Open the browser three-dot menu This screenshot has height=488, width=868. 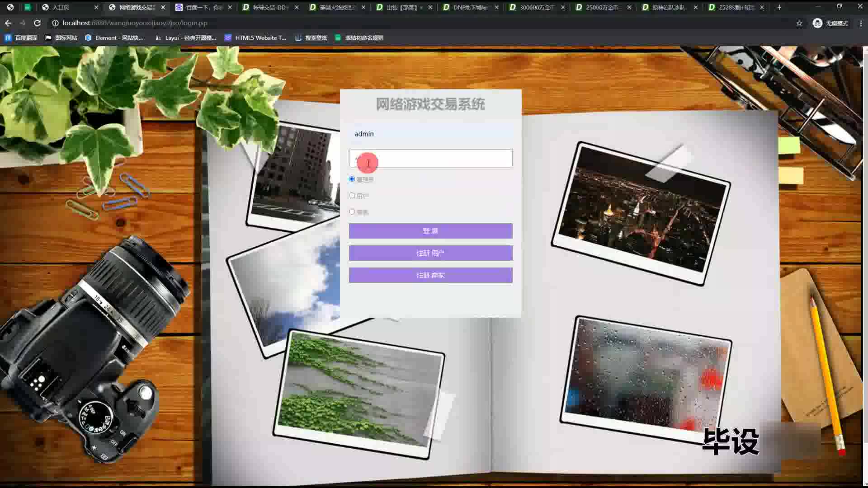[861, 23]
